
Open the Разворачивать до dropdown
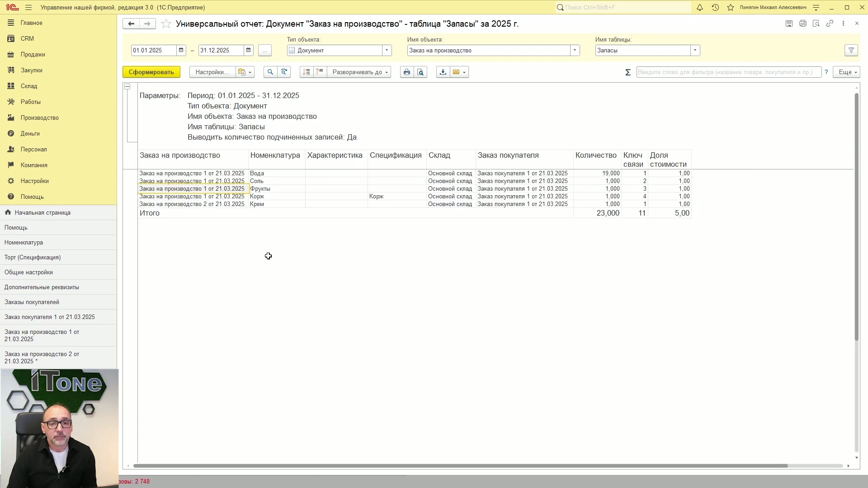[359, 72]
